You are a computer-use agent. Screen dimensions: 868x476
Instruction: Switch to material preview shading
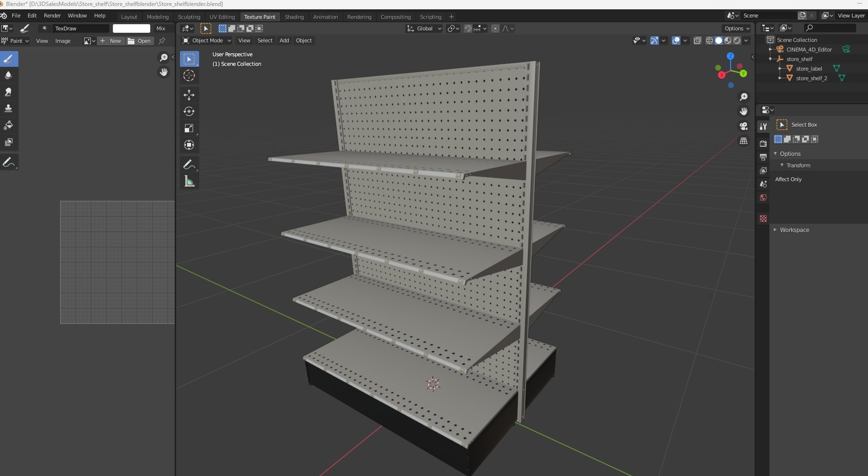pos(727,41)
